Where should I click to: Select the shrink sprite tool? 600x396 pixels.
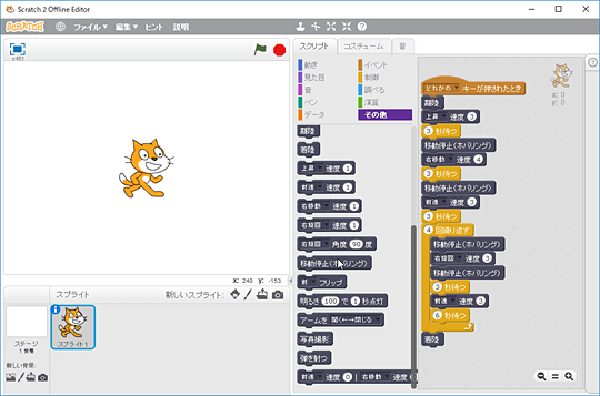point(346,26)
